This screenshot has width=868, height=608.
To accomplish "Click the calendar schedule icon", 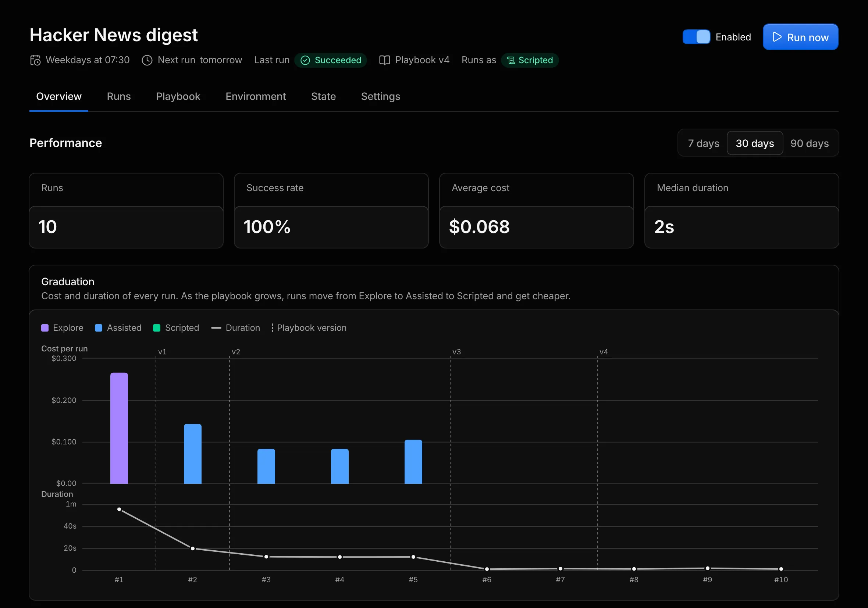I will pos(35,60).
